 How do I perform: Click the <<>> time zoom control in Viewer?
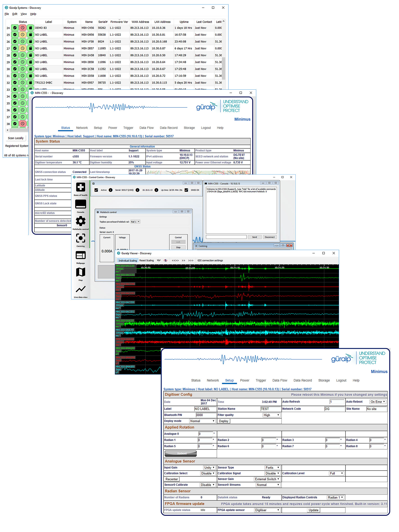tap(175, 260)
